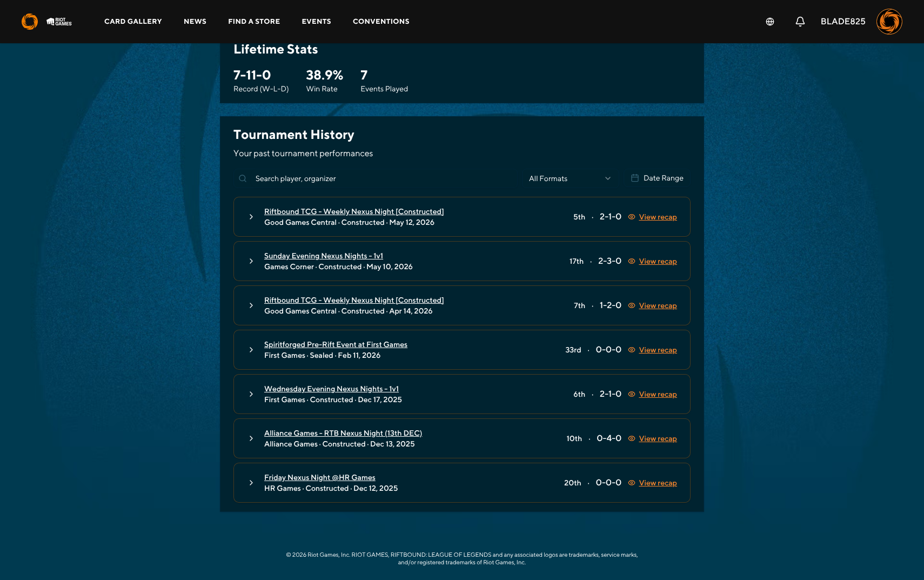The width and height of the screenshot is (924, 580).
Task: Open the Date Range picker
Action: tap(657, 178)
